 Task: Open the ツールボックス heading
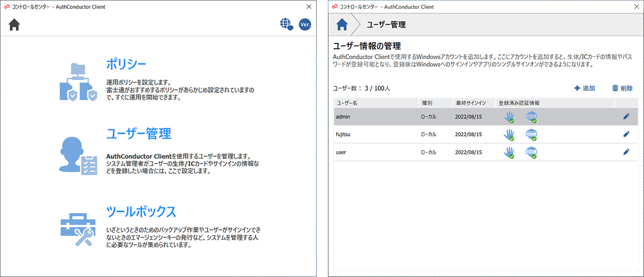[141, 212]
